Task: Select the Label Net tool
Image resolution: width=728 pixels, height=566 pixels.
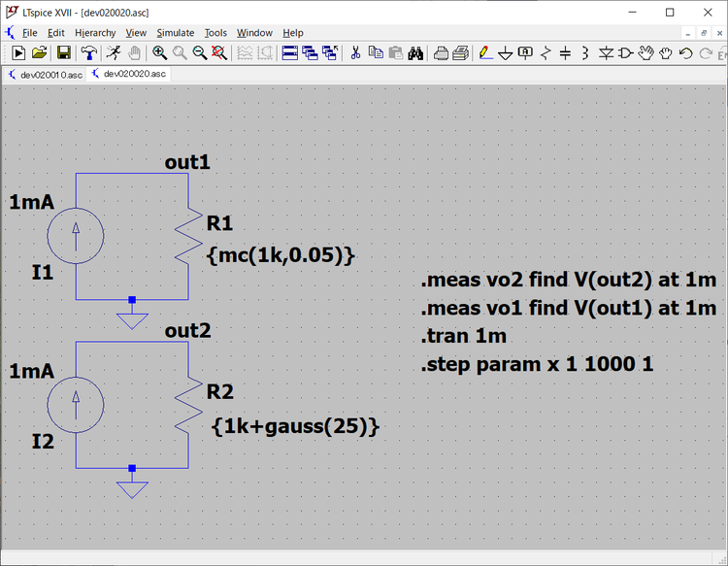Action: (x=525, y=53)
